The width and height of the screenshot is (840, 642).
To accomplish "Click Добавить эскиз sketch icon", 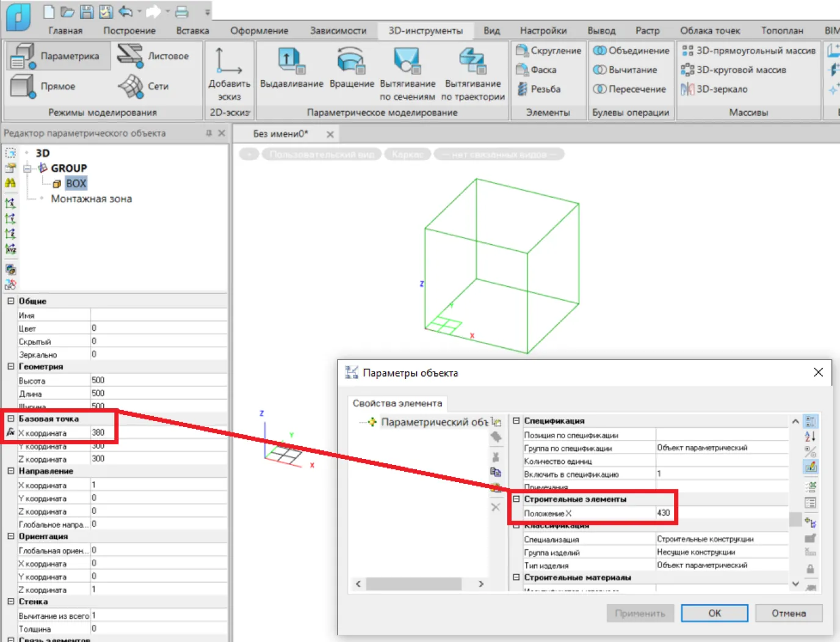I will coord(229,62).
